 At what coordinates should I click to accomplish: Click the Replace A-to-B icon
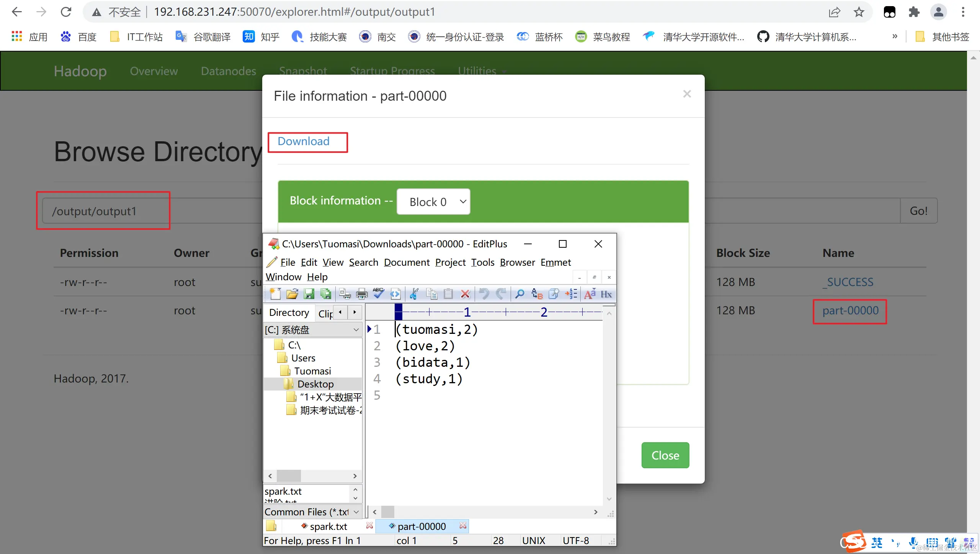537,294
